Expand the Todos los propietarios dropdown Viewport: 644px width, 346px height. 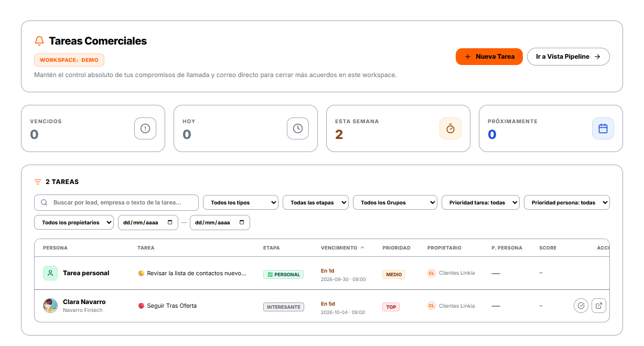coord(74,222)
